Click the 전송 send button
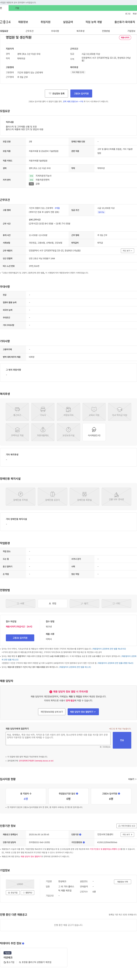Viewport: 137px width, 980px height. (x=122, y=740)
